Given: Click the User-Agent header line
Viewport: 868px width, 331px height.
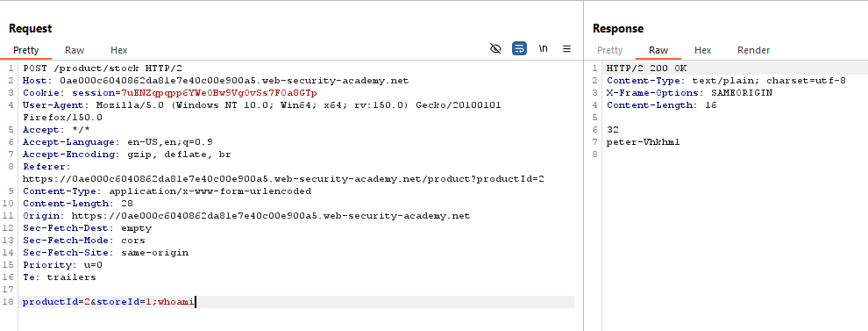Looking at the screenshot, I should click(x=262, y=104).
